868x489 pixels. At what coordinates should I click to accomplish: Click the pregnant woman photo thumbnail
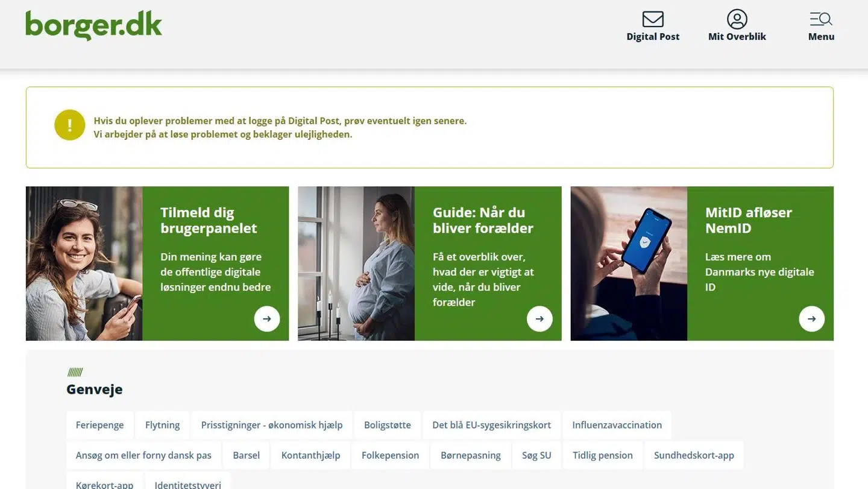click(356, 263)
